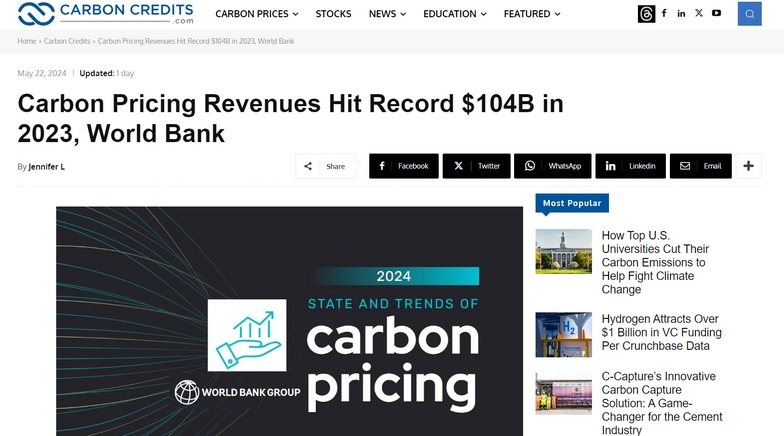784x436 pixels.
Task: Open Threads social icon in header
Action: point(647,14)
